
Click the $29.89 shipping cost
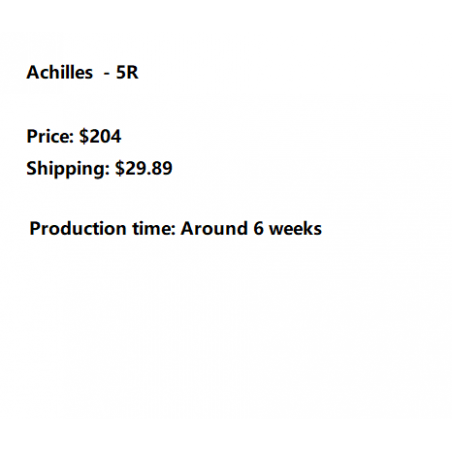(144, 168)
